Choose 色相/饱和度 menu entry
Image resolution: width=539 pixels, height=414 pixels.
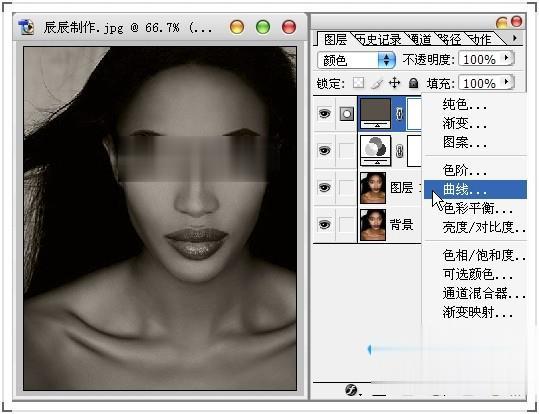[x=484, y=255]
